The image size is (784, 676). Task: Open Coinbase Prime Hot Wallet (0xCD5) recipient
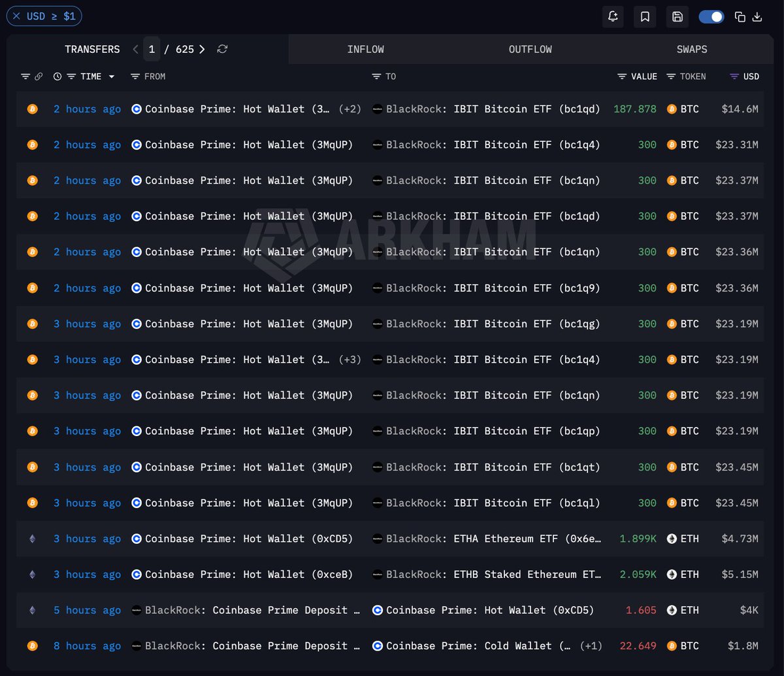(x=490, y=610)
